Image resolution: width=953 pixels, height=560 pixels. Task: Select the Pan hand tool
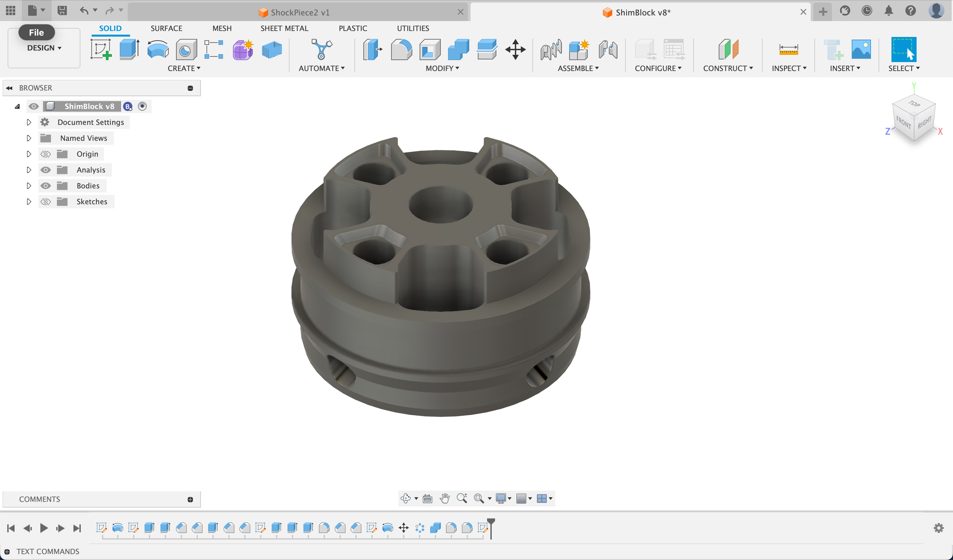pyautogui.click(x=444, y=498)
